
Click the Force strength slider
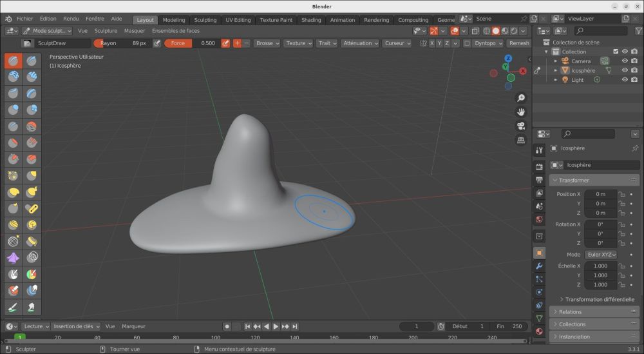click(191, 43)
